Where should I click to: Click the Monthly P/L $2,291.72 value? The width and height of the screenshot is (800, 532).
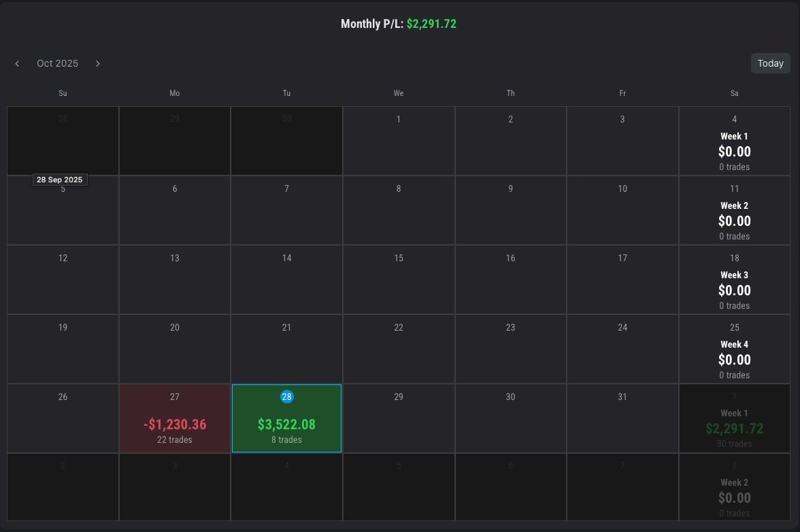(431, 24)
